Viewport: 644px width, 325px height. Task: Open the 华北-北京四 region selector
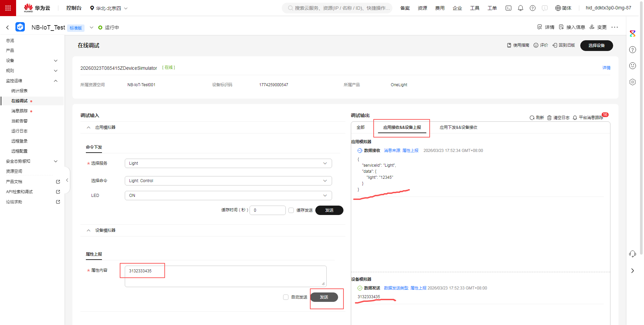109,8
